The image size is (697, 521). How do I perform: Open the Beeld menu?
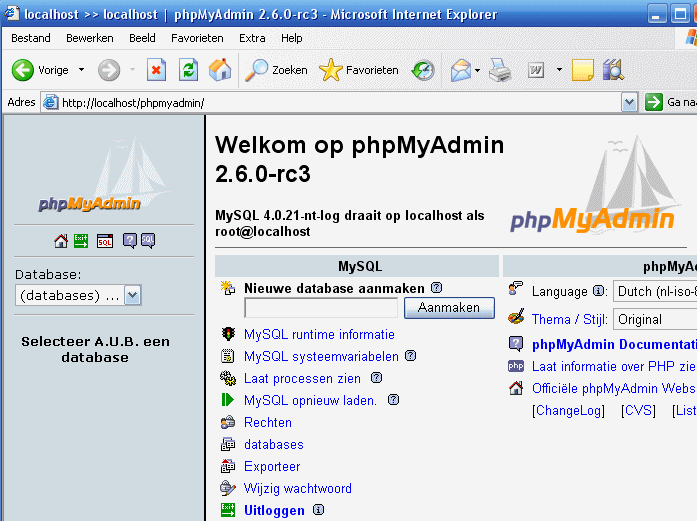[142, 38]
